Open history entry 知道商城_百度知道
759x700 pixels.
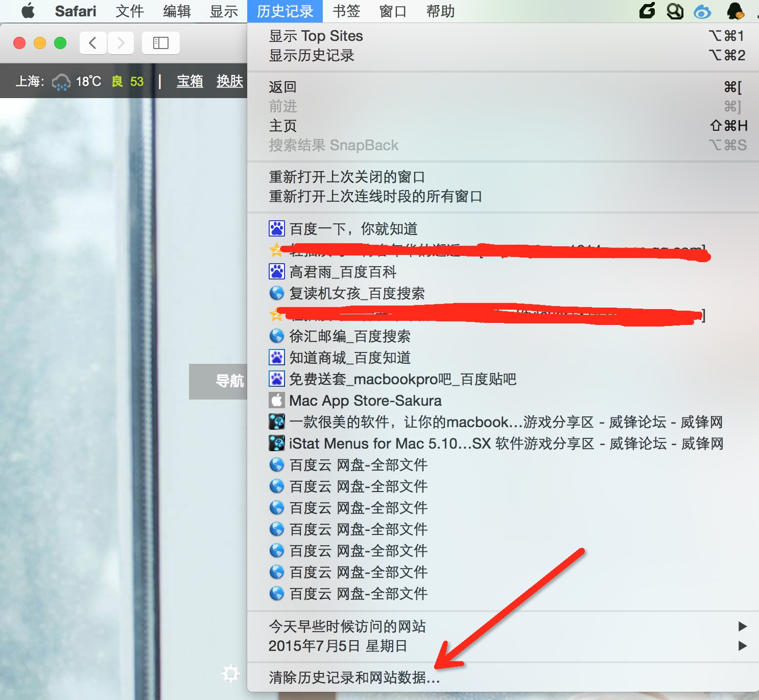[x=503, y=357]
